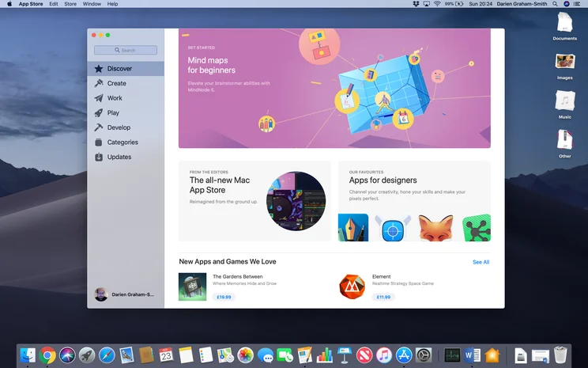This screenshot has height=368, width=588.
Task: Click the Sun 20:24 clock
Action: [481, 4]
